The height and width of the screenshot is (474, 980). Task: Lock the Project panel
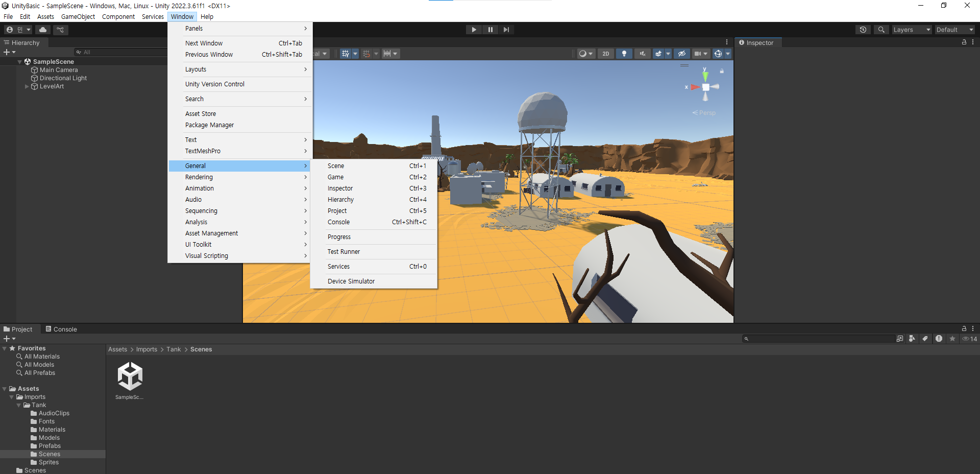pos(964,329)
